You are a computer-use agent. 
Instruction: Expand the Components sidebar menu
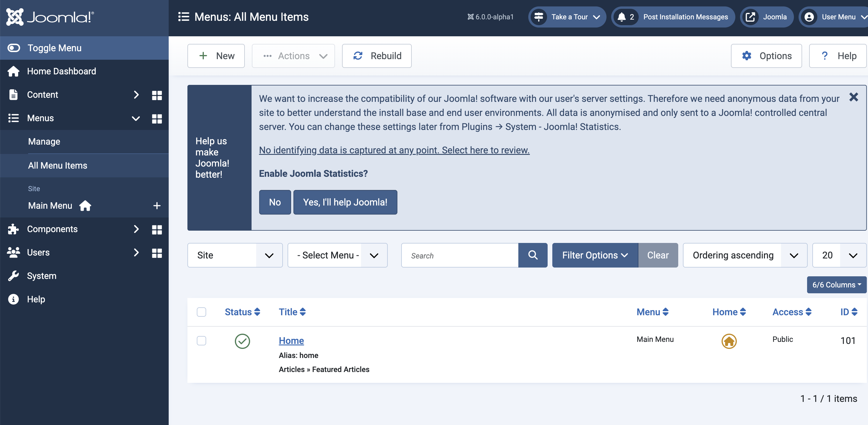136,229
